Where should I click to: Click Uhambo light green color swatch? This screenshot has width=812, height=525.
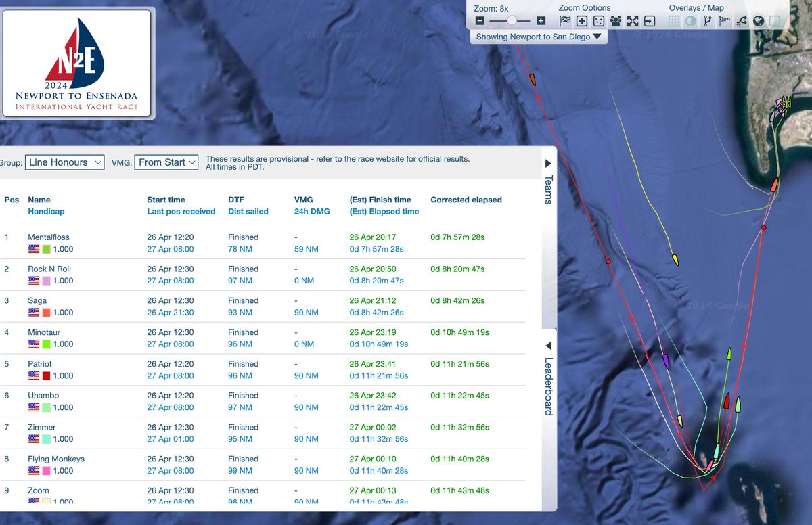pyautogui.click(x=47, y=407)
